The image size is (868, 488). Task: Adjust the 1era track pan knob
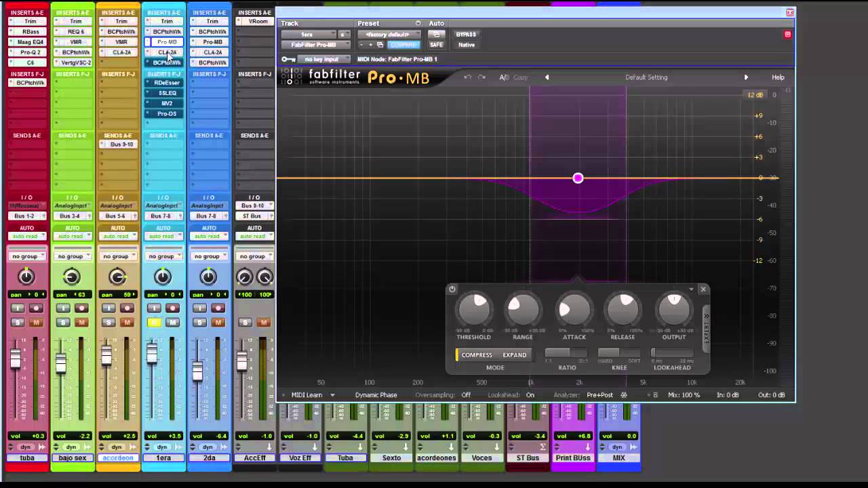point(163,277)
